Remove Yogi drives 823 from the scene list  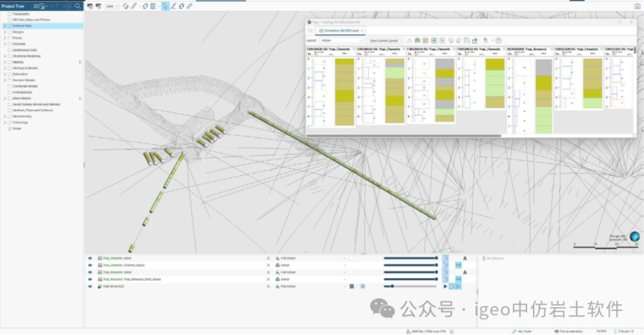(x=268, y=287)
